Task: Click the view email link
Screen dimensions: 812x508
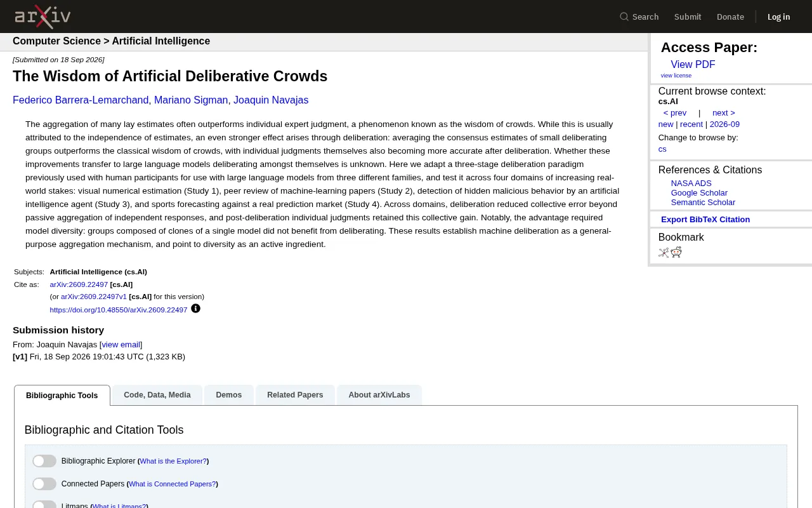Action: point(121,345)
